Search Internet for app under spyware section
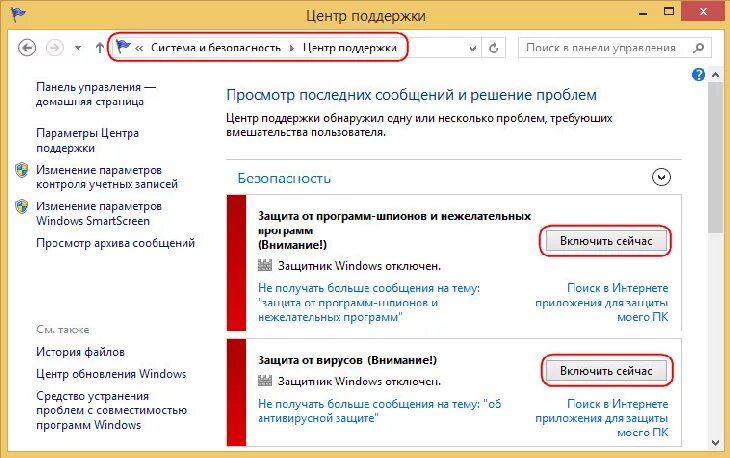Screen dimensions: 730x458 click(x=602, y=303)
